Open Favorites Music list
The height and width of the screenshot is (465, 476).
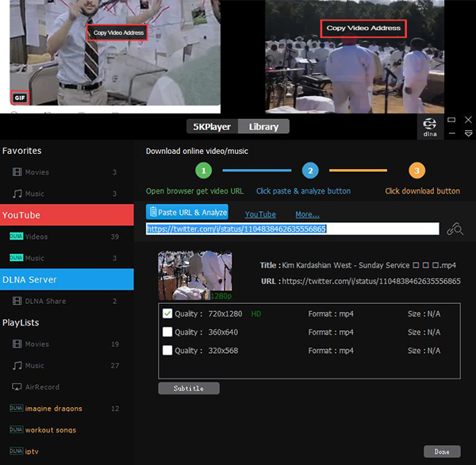(67, 194)
